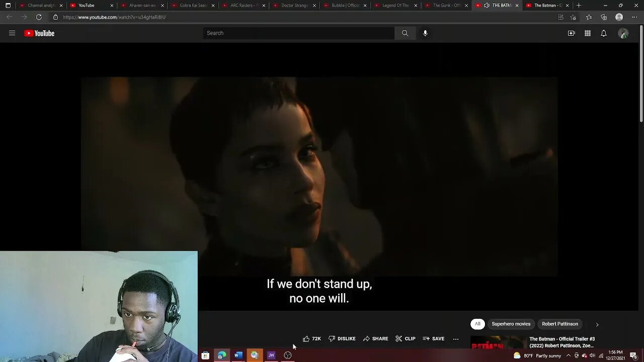Open browser Favorites list icon

click(x=589, y=17)
